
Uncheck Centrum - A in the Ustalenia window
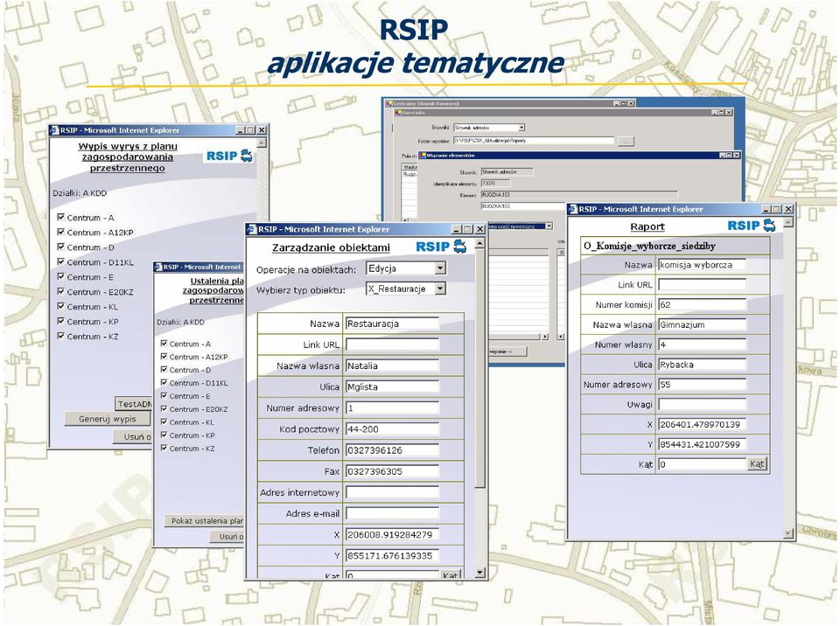(x=164, y=344)
